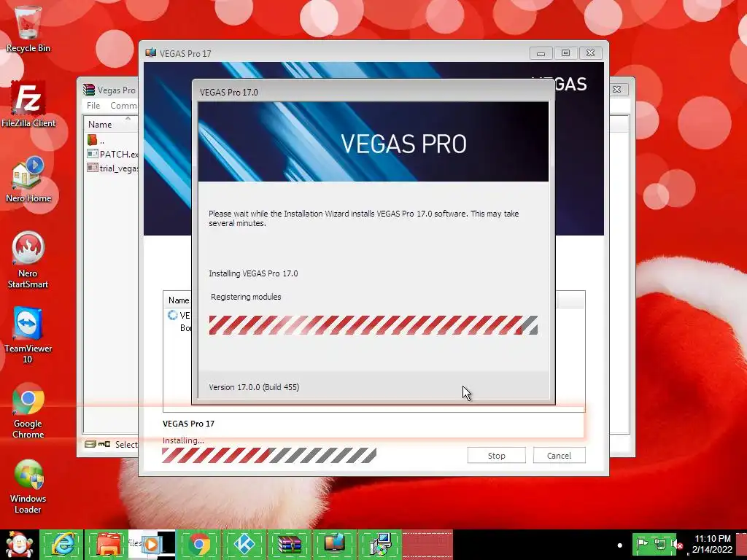Viewport: 747px width, 560px height.
Task: Switch to installer setup taskbar icon
Action: pos(380,544)
